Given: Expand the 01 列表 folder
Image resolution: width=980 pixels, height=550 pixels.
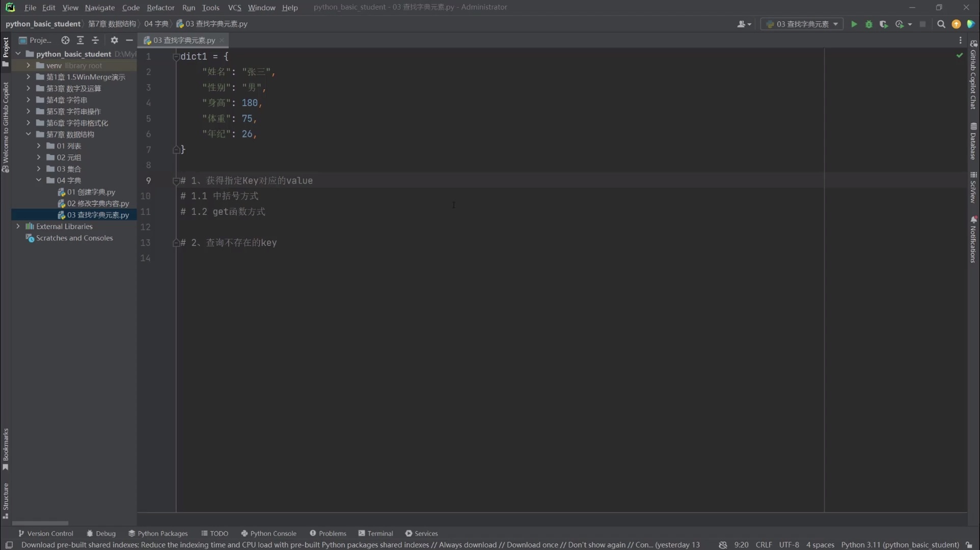Looking at the screenshot, I should [x=39, y=146].
